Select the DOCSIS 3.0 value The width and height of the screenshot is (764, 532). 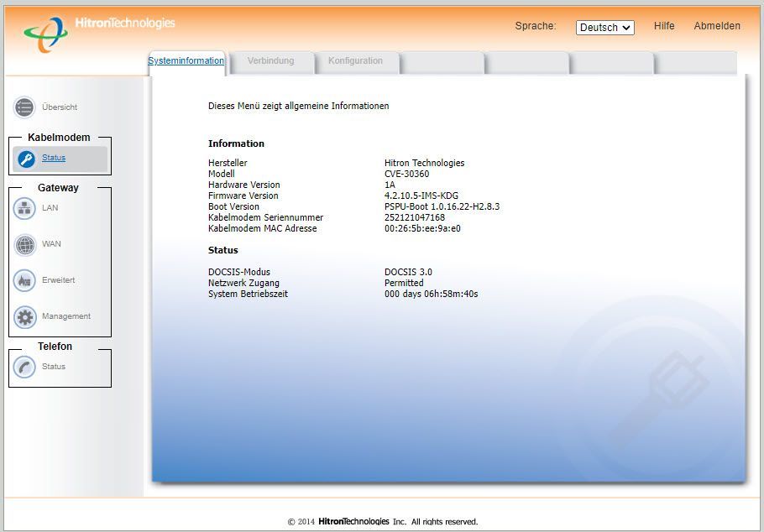(x=408, y=273)
